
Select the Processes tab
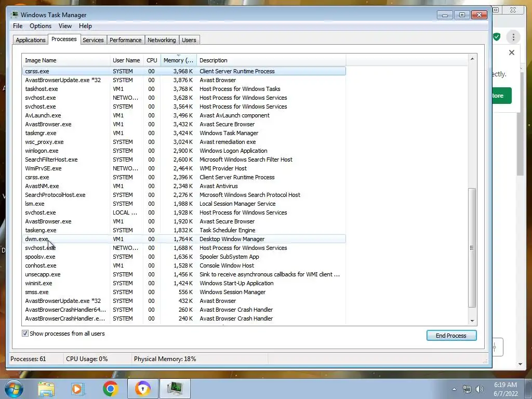(x=64, y=39)
